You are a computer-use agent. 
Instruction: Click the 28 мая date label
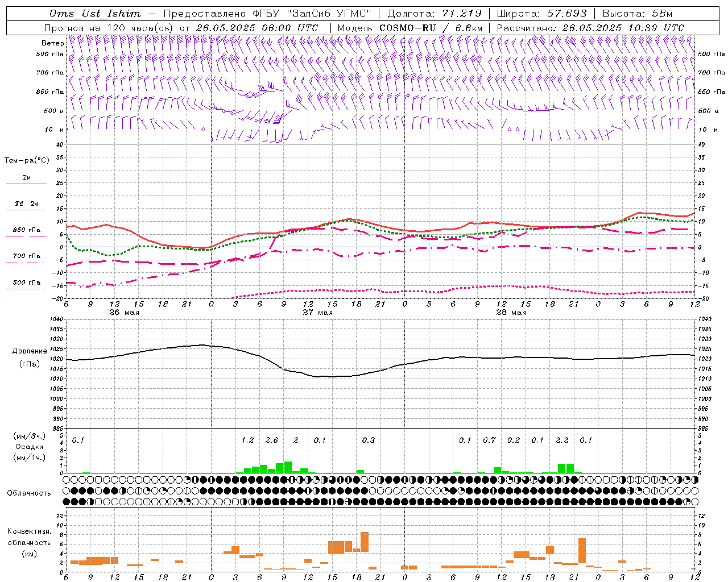tap(511, 313)
